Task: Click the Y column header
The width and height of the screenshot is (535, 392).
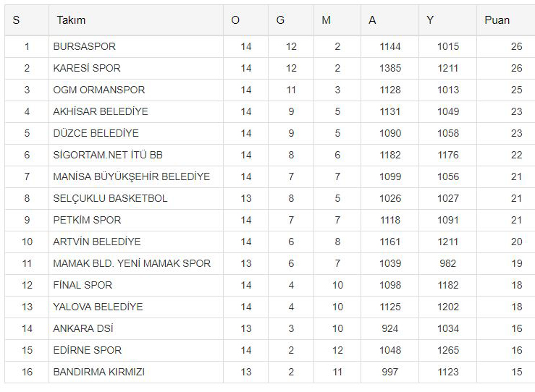Action: click(430, 20)
